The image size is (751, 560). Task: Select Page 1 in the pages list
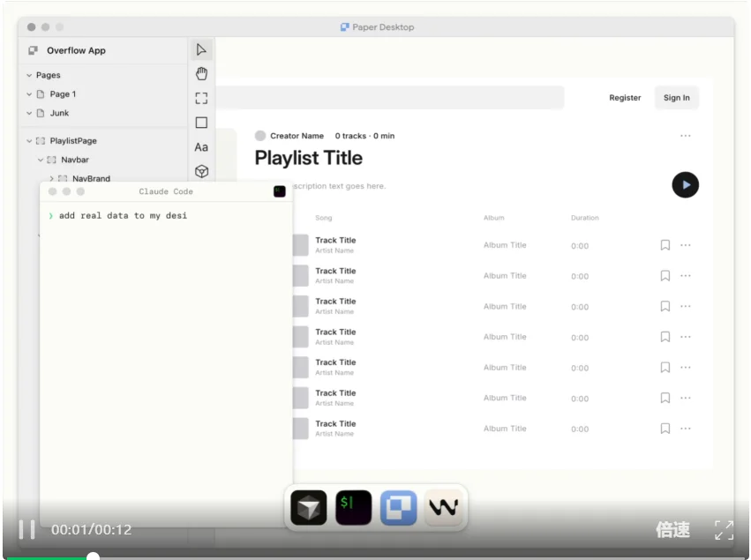click(x=63, y=94)
